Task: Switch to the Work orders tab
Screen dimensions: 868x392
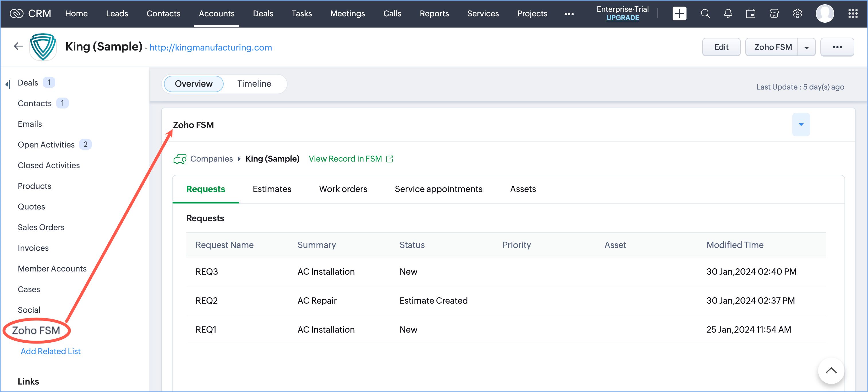Action: (343, 189)
